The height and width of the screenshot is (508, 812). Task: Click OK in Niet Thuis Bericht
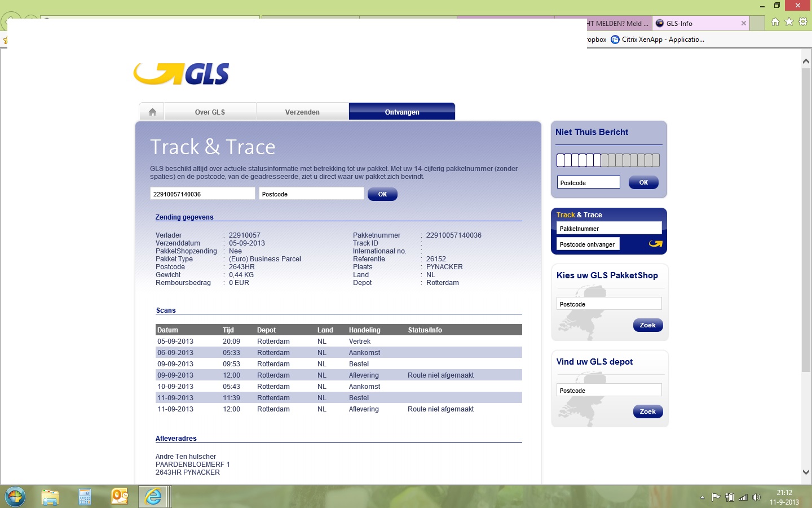[x=643, y=182]
